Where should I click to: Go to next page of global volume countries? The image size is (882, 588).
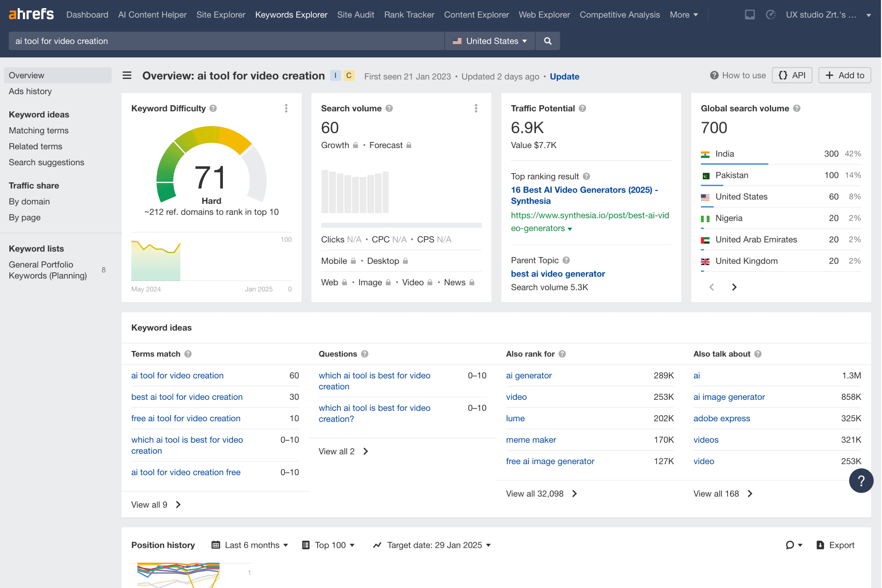[x=734, y=287]
